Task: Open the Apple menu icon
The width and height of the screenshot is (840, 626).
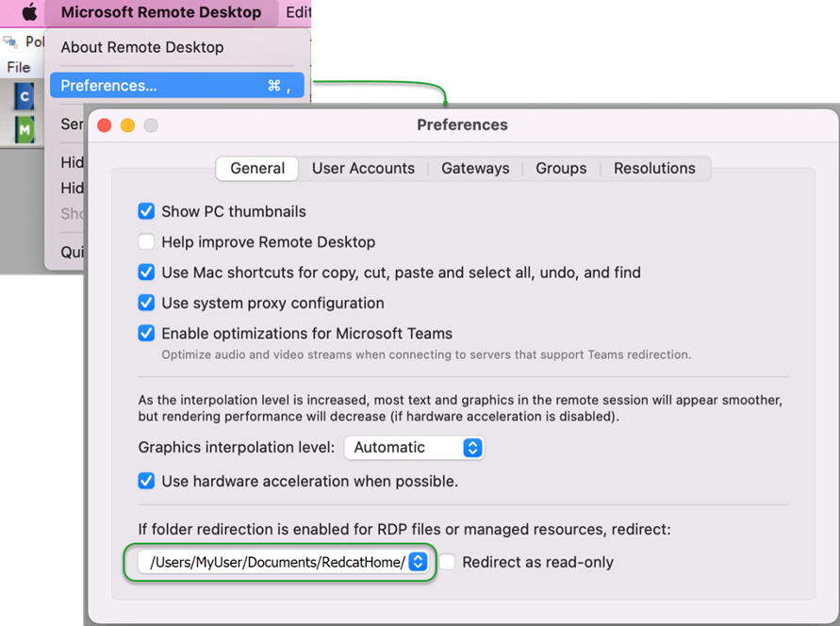Action: pyautogui.click(x=30, y=11)
